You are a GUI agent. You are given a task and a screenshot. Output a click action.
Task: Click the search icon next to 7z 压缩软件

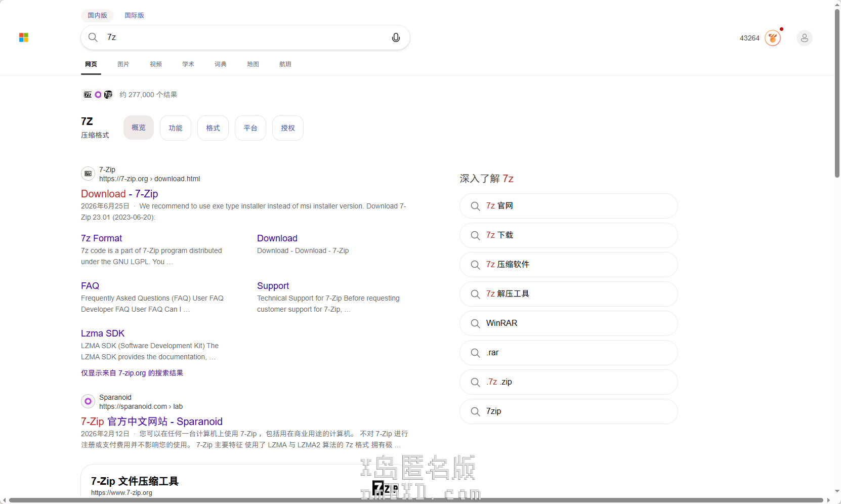[x=475, y=265]
